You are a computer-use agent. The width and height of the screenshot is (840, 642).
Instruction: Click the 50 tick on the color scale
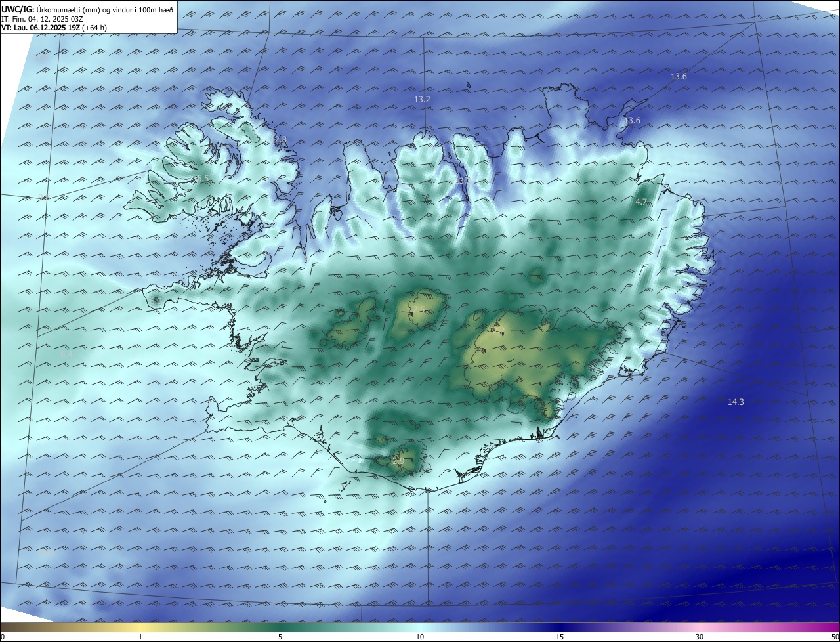(x=835, y=637)
